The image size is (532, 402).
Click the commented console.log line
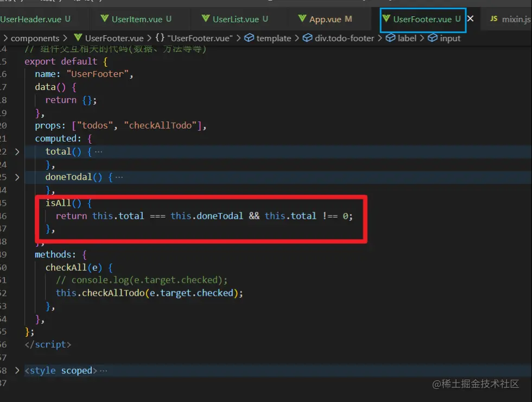[142, 280]
